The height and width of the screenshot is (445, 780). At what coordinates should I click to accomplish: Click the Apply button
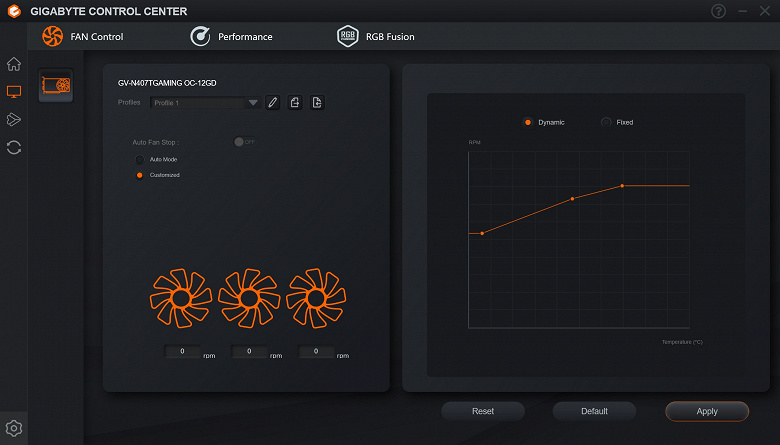(x=707, y=411)
